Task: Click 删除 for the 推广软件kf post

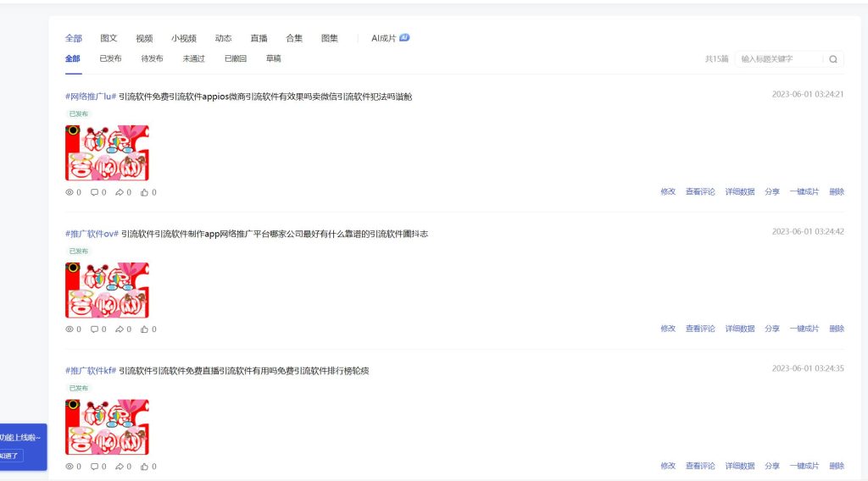Action: click(837, 466)
